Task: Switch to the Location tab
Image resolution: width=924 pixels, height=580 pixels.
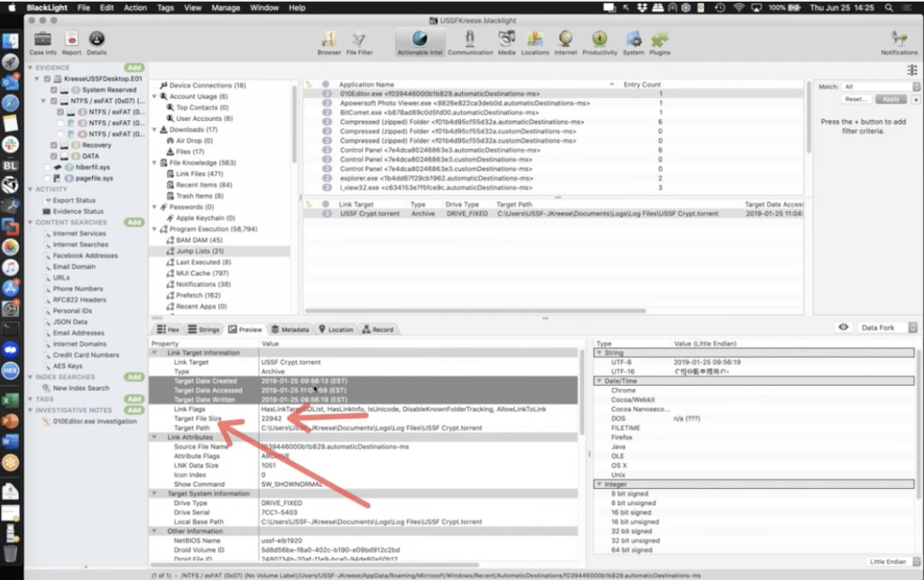Action: [336, 329]
